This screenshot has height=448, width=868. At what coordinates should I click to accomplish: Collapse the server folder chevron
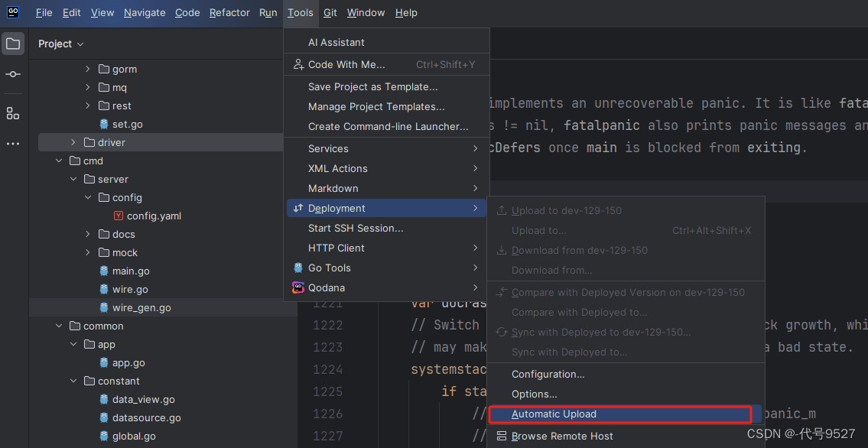(x=73, y=179)
